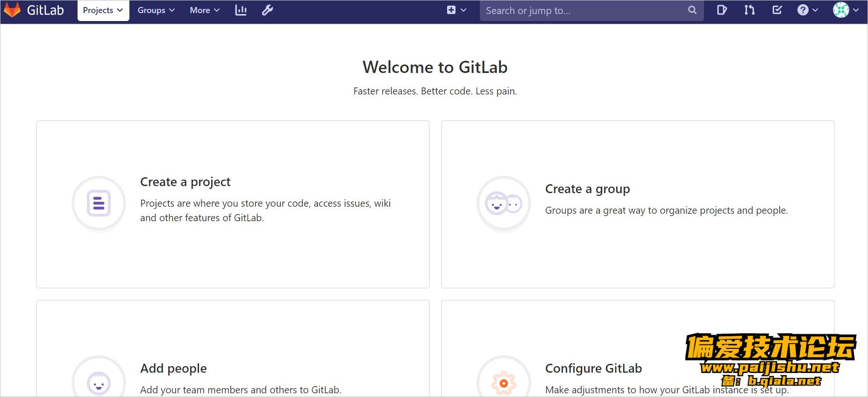868x397 pixels.
Task: Open the Issues icon in navbar
Action: click(722, 10)
